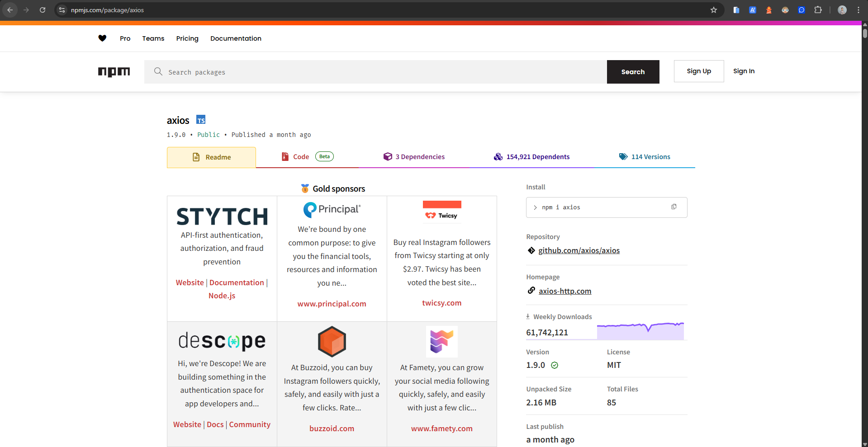
Task: Open the 114 Versions tab
Action: pyautogui.click(x=645, y=157)
